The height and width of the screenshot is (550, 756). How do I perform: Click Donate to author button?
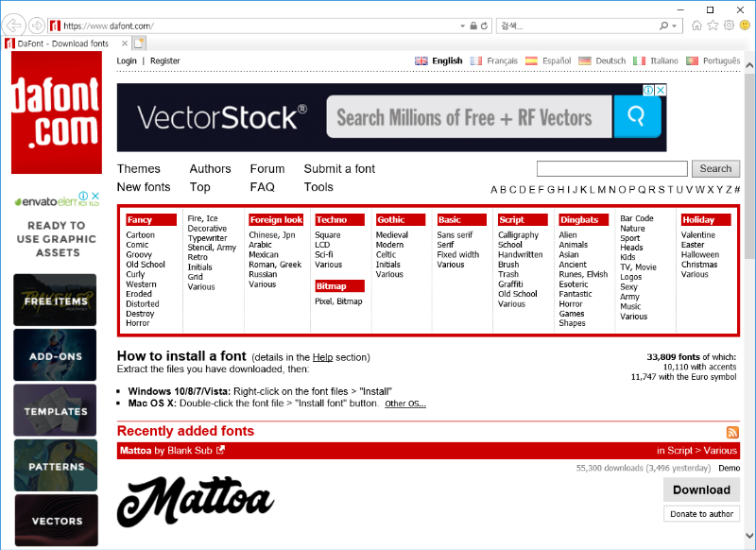701,514
